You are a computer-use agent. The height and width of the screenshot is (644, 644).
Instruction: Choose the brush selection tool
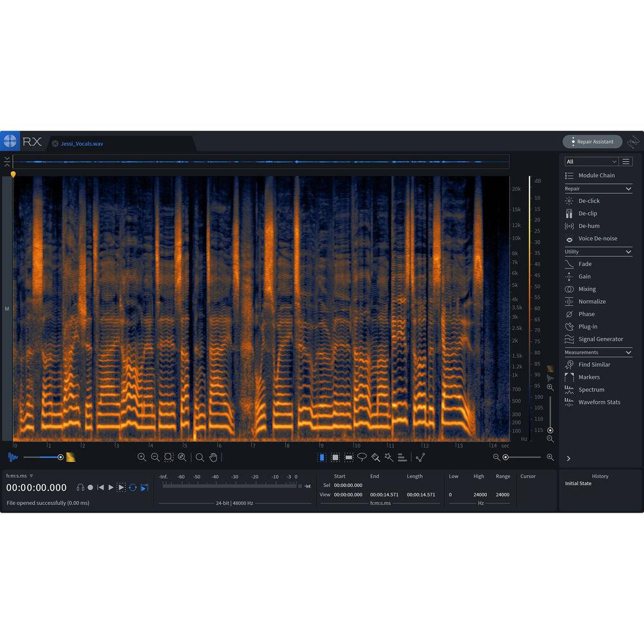(375, 457)
